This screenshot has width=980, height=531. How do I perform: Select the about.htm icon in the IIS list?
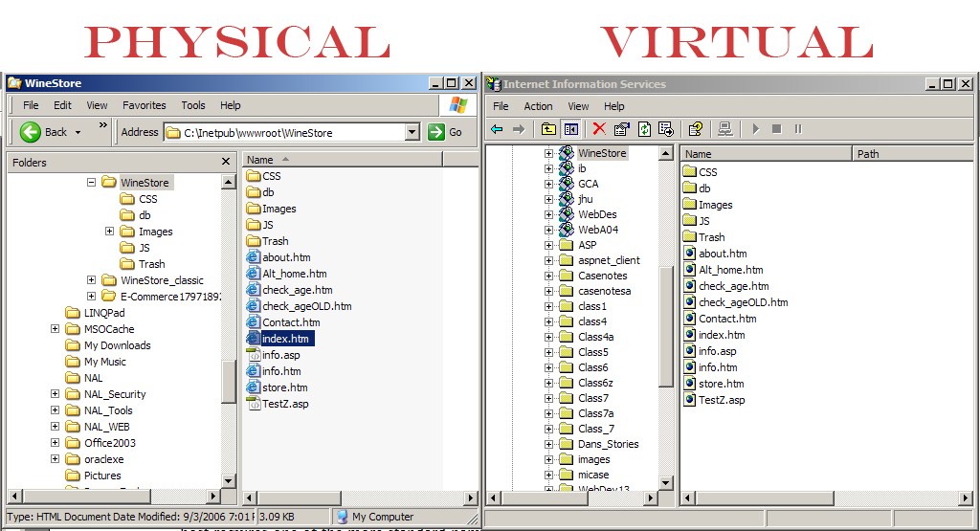[689, 254]
